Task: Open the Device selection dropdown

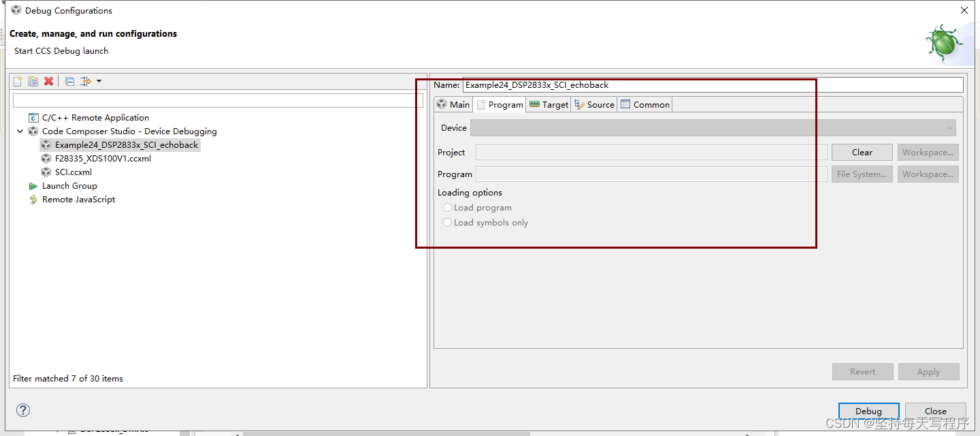Action: tap(951, 127)
